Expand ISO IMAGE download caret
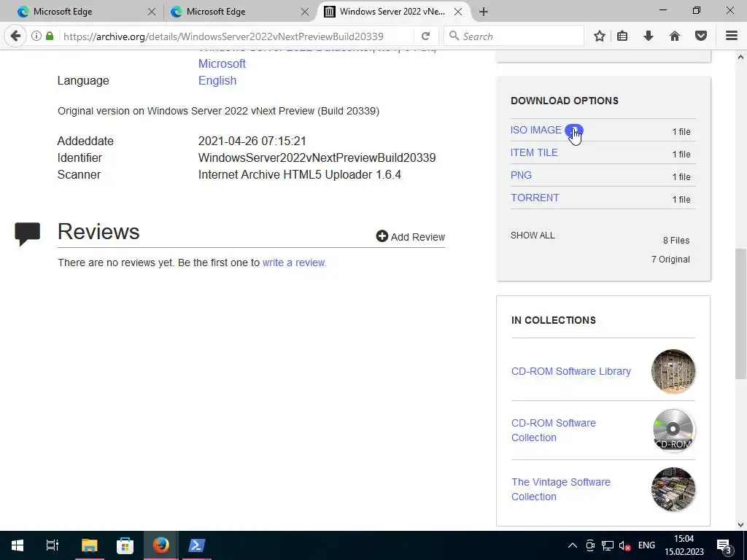 click(x=574, y=130)
